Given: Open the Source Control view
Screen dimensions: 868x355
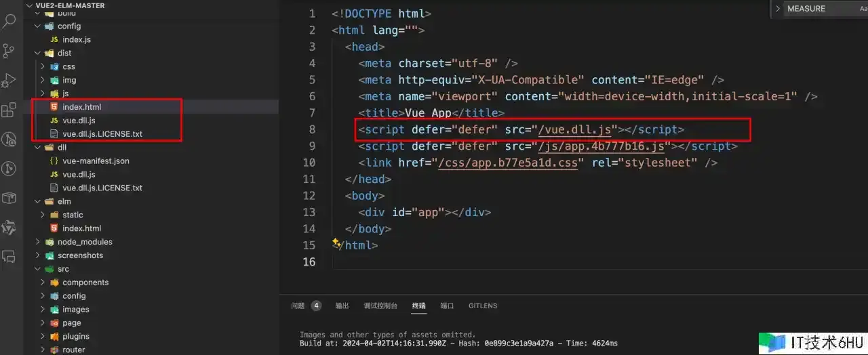Looking at the screenshot, I should click(x=9, y=51).
